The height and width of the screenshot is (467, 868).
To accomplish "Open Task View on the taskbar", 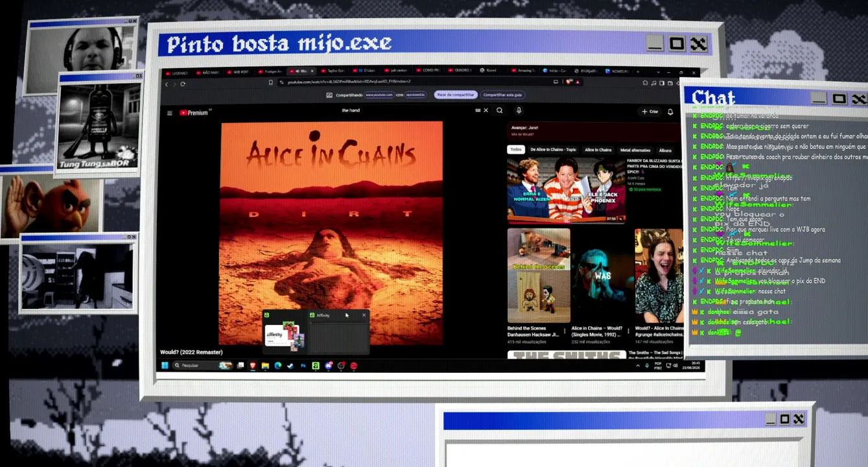I will pyautogui.click(x=240, y=366).
